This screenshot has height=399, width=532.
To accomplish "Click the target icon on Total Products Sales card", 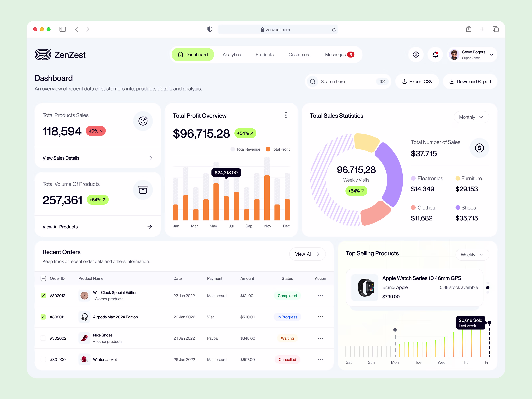I will click(143, 121).
